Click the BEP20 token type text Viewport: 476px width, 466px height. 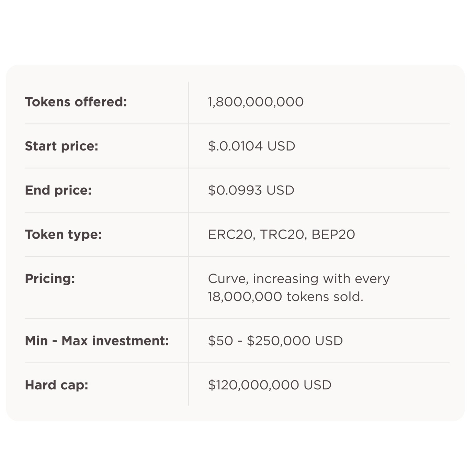pos(333,235)
